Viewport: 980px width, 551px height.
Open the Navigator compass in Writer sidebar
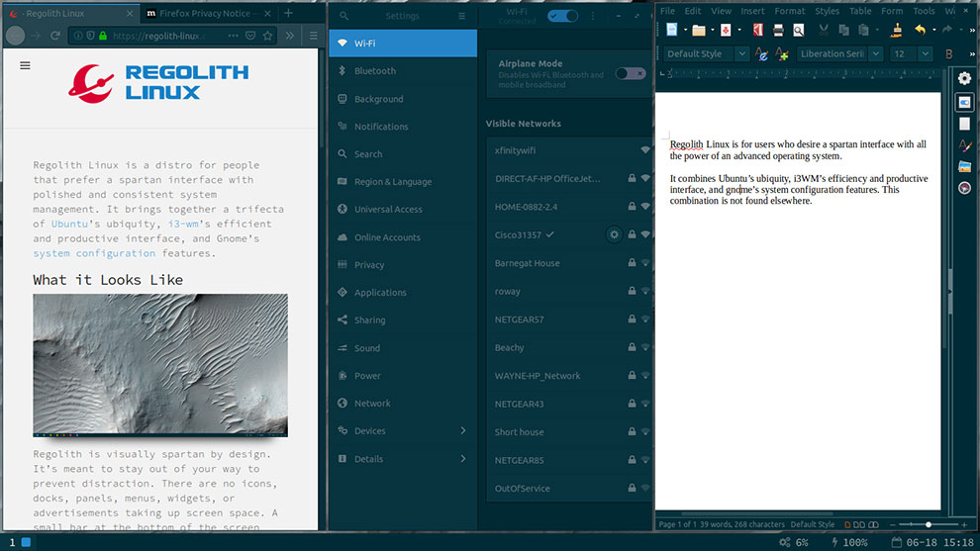964,188
